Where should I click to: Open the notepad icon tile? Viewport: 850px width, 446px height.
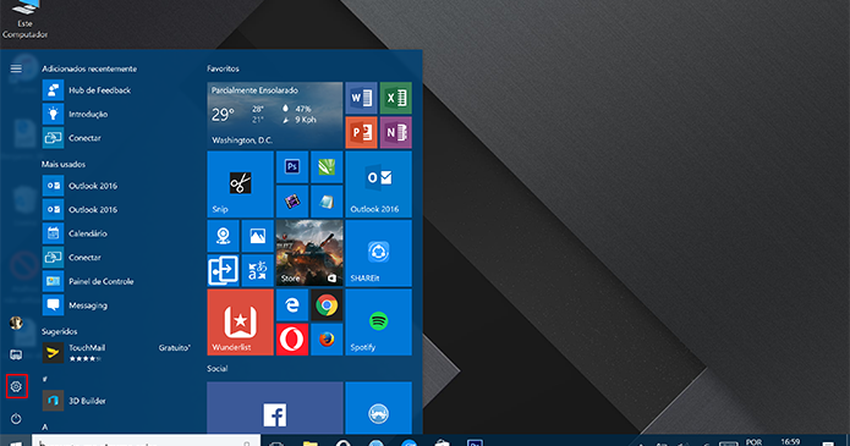coord(326,202)
